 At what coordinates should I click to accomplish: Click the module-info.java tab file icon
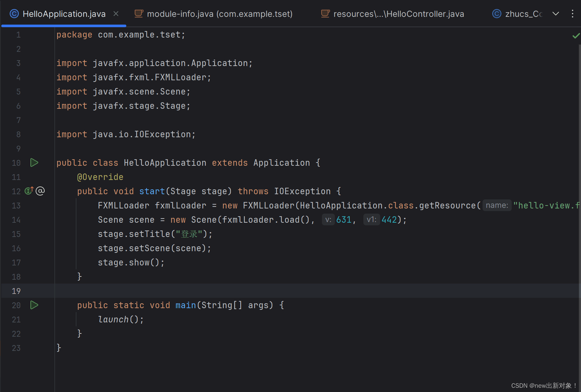tap(139, 14)
